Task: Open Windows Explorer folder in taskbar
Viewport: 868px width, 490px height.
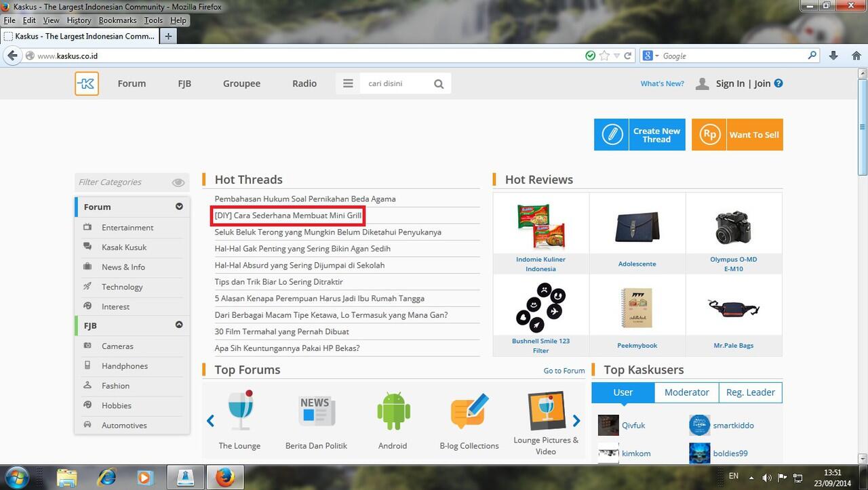Action: click(67, 477)
